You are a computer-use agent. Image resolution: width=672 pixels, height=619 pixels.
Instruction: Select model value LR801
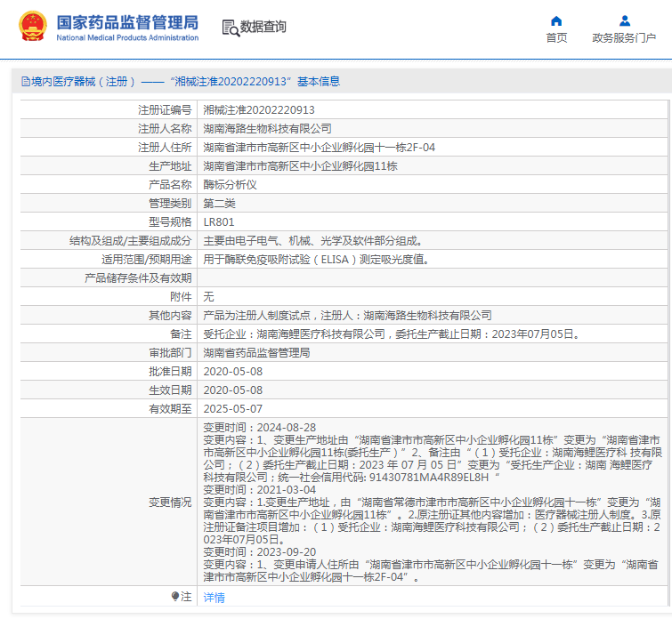tap(219, 222)
